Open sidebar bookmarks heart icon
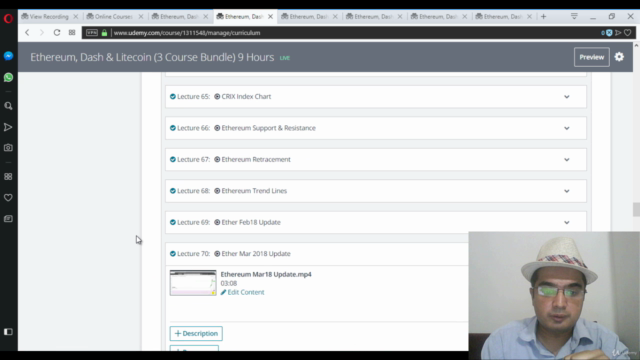The image size is (640, 360). click(8, 198)
